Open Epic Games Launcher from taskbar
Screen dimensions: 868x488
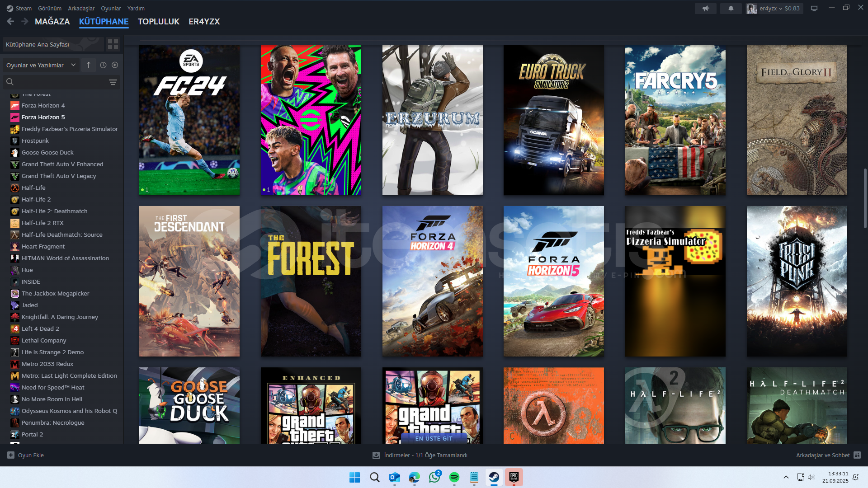coord(514,477)
